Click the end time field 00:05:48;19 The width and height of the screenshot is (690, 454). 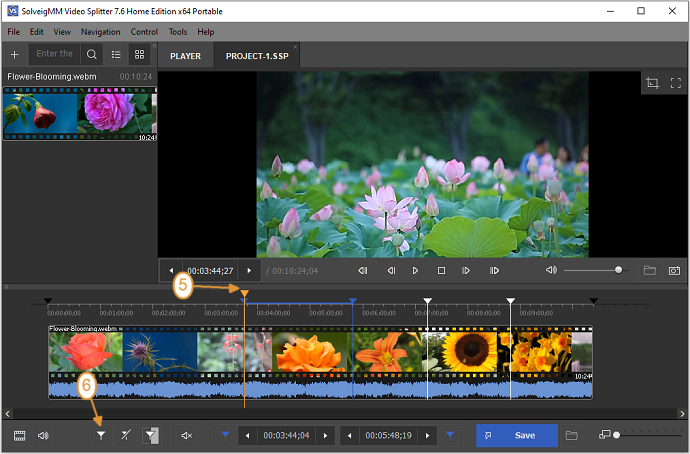tap(388, 436)
